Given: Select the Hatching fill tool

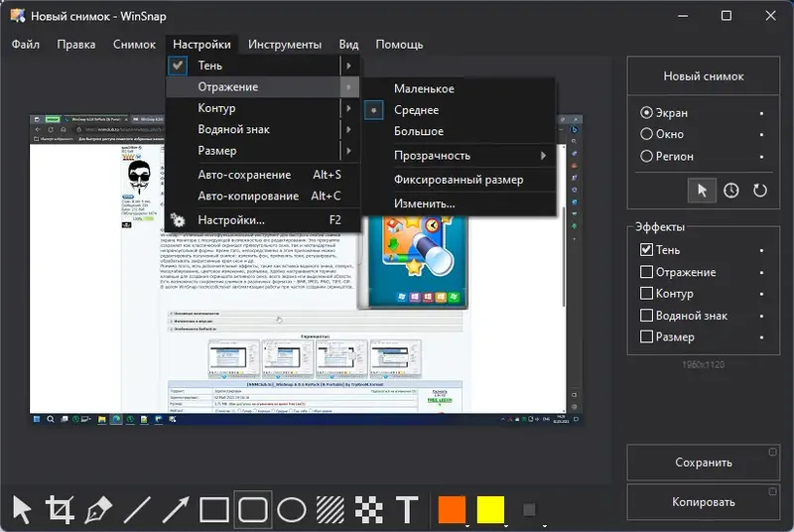Looking at the screenshot, I should coord(331,509).
